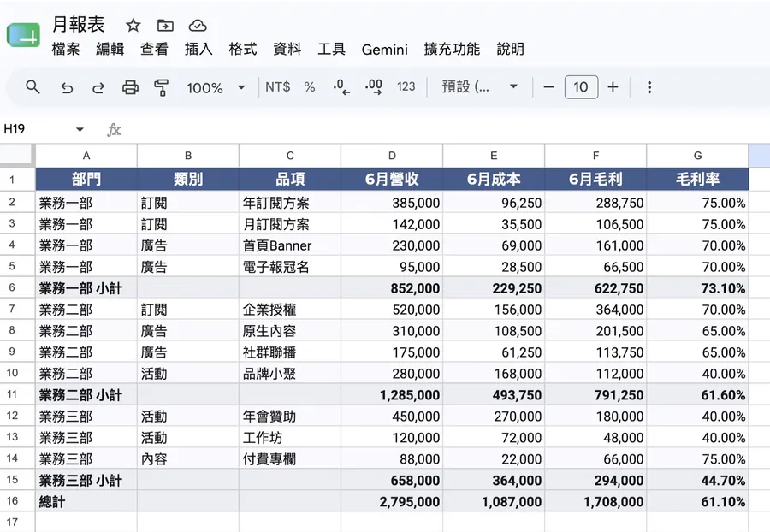Click the value 1,708,000
Image resolution: width=770 pixels, height=532 pixels.
[x=595, y=501]
